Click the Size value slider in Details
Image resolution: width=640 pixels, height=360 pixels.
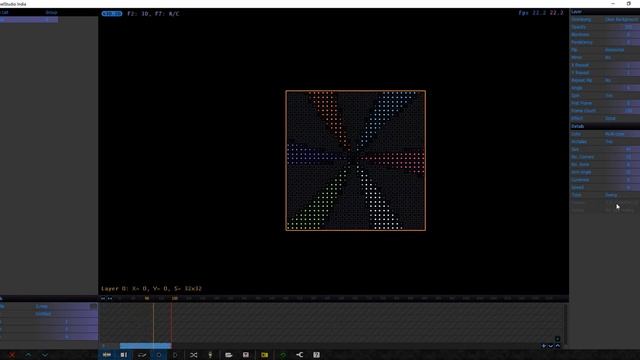[x=622, y=149]
